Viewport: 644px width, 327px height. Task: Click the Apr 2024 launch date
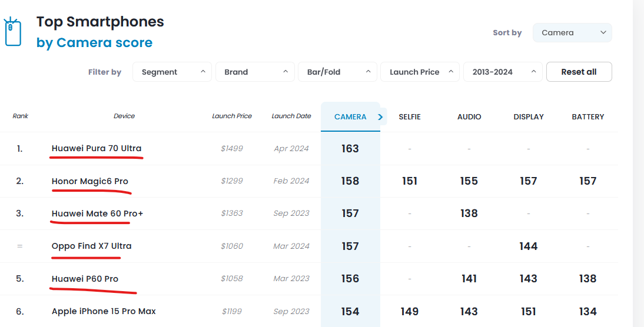pos(291,149)
